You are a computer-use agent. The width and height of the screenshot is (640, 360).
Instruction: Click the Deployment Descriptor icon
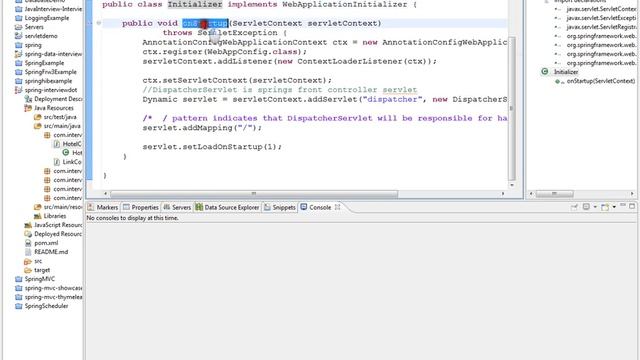coord(28,99)
